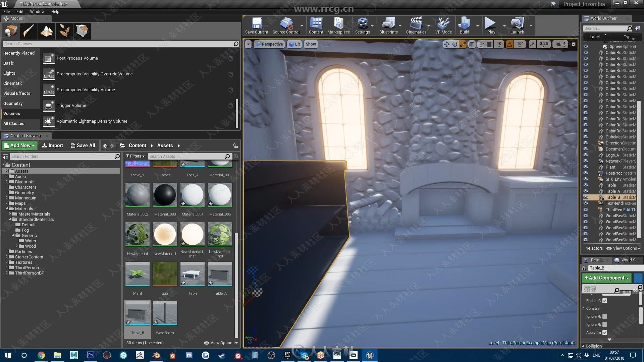Screen dimensions: 644x362
Task: Open the Marketplace toolbar icon
Action: click(x=338, y=25)
